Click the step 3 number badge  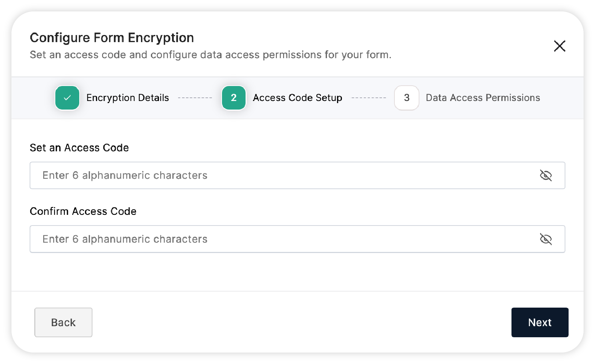[x=407, y=98]
